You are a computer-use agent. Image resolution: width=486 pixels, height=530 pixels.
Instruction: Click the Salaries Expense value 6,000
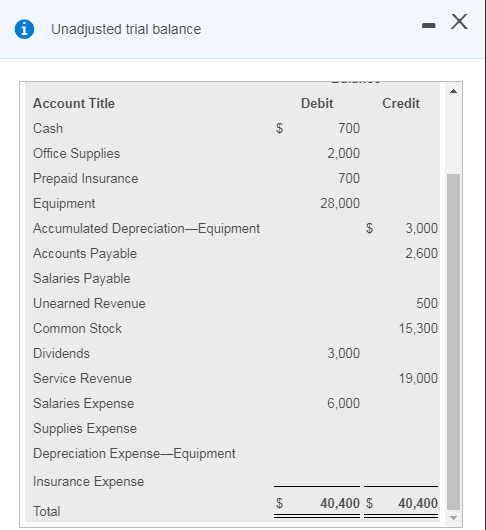[343, 404]
